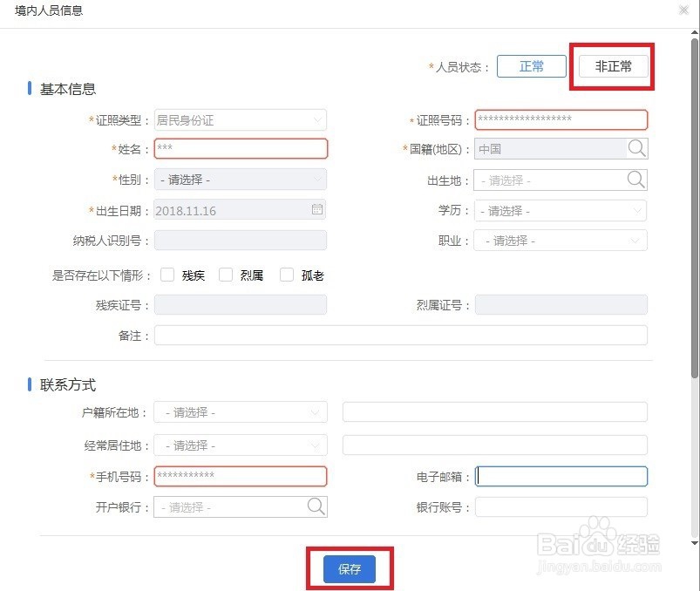This screenshot has height=591, width=700.
Task: Click the 户籍所在地 detailed address field
Action: [x=494, y=411]
